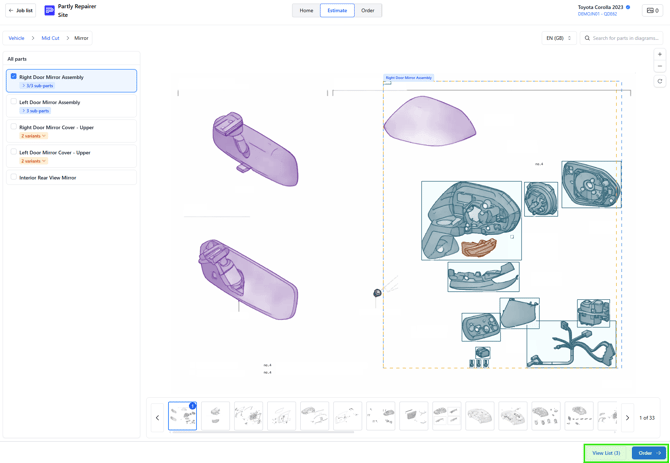Screen dimensions: 670x463
Task: Click the verified badge beside Toyota Corolla 2023
Action: coord(628,7)
